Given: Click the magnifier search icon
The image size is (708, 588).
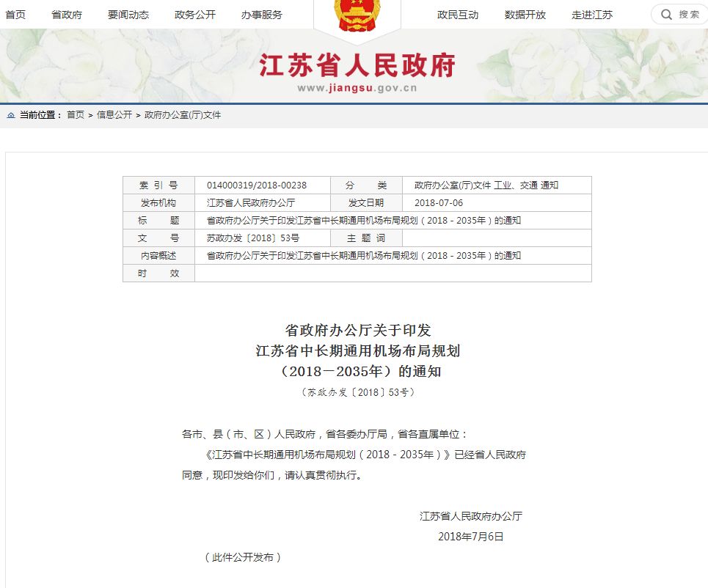Looking at the screenshot, I should pos(666,15).
